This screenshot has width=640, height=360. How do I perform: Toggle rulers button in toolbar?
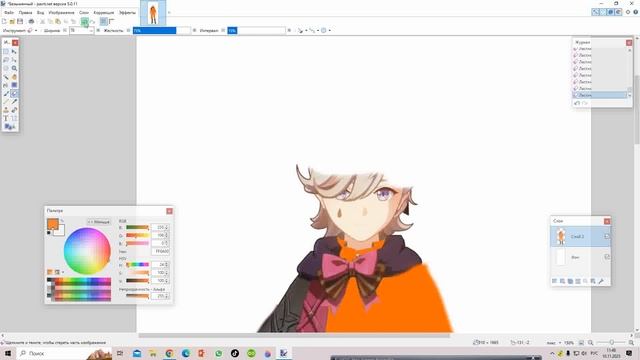coord(112,21)
